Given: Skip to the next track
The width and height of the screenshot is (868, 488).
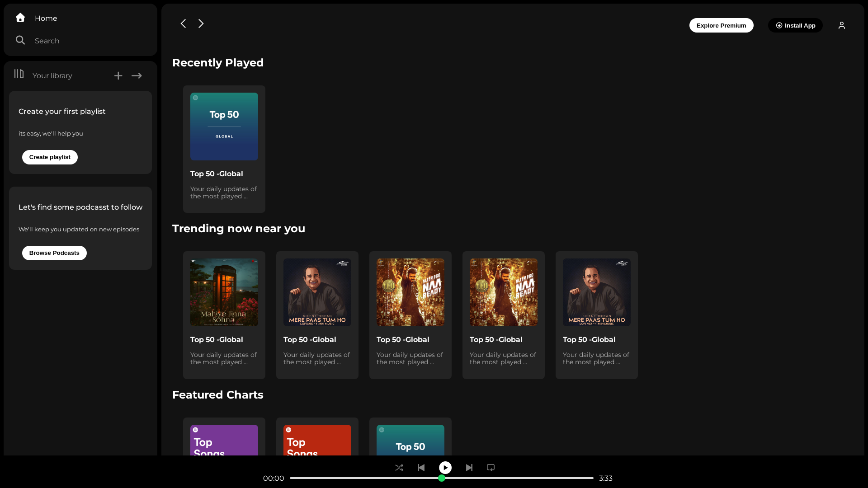Looking at the screenshot, I should coord(469,468).
